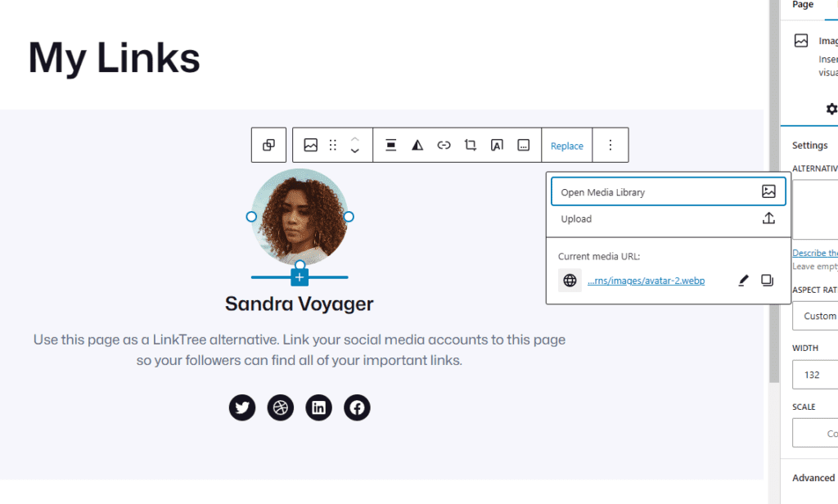
Task: Open the block Options three-dots menu
Action: [x=610, y=146]
